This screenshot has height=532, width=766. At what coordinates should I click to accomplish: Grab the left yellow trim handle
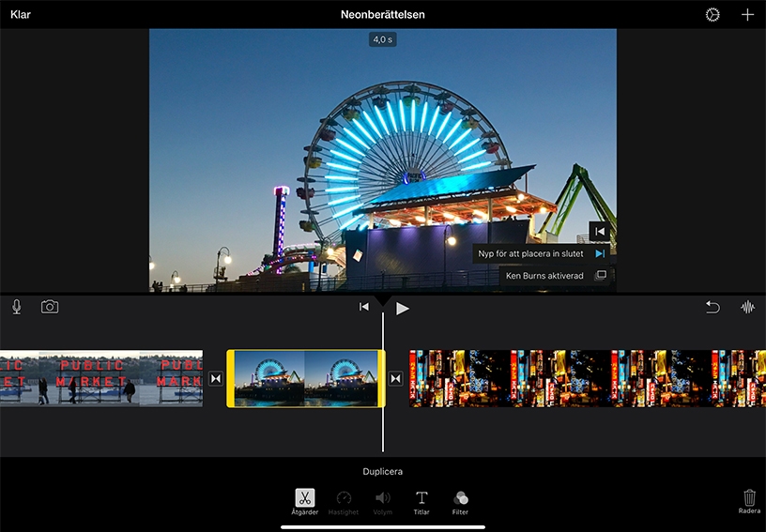[230, 378]
